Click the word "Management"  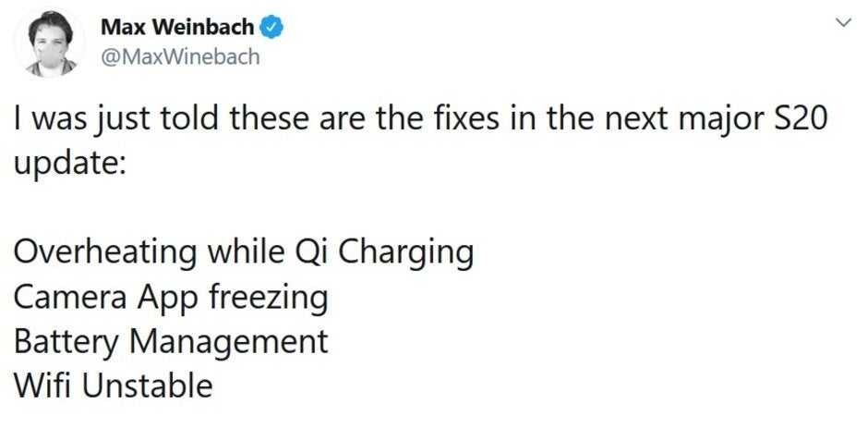pyautogui.click(x=229, y=344)
